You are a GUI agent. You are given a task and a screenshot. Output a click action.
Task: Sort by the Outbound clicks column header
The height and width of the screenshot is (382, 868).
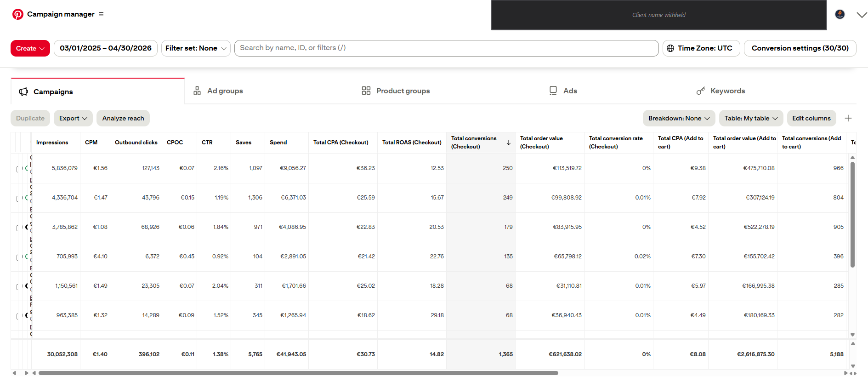(136, 143)
